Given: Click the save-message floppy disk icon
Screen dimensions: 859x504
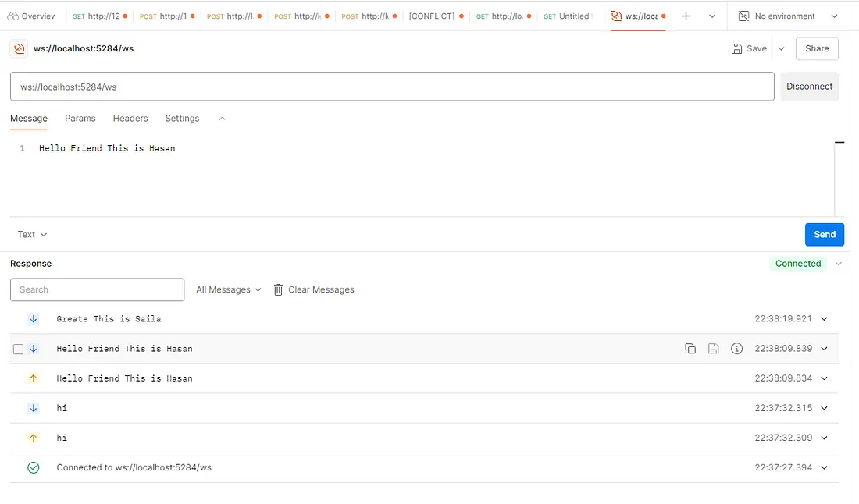Looking at the screenshot, I should (x=713, y=349).
